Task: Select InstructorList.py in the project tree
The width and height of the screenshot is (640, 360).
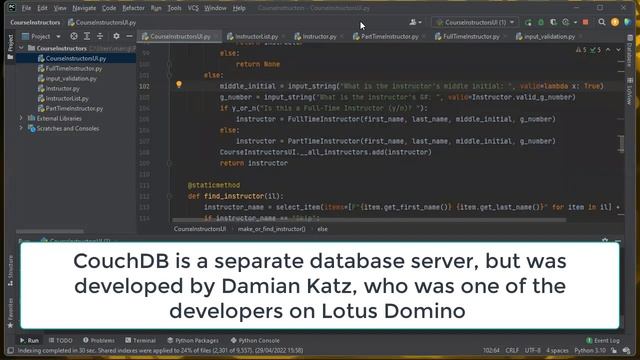Action: pos(67,98)
